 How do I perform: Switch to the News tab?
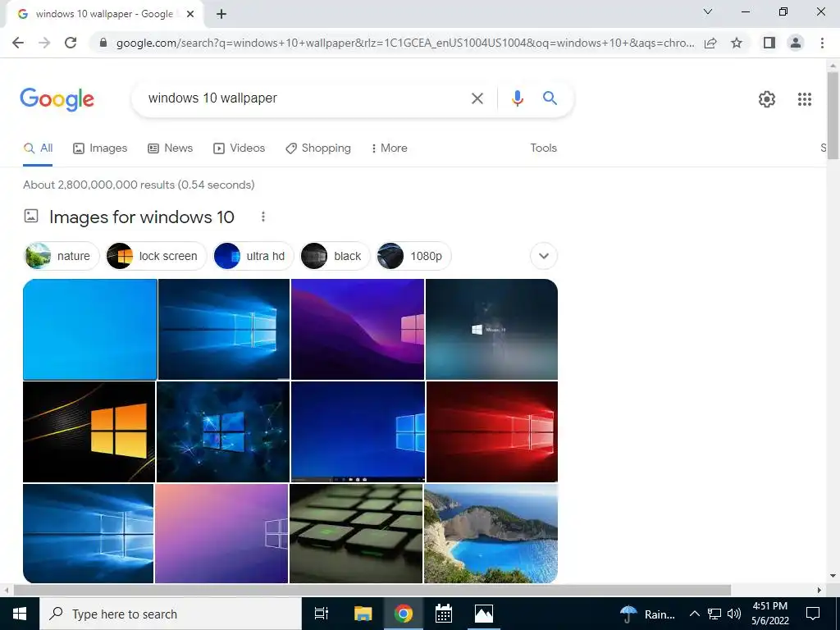(x=171, y=148)
